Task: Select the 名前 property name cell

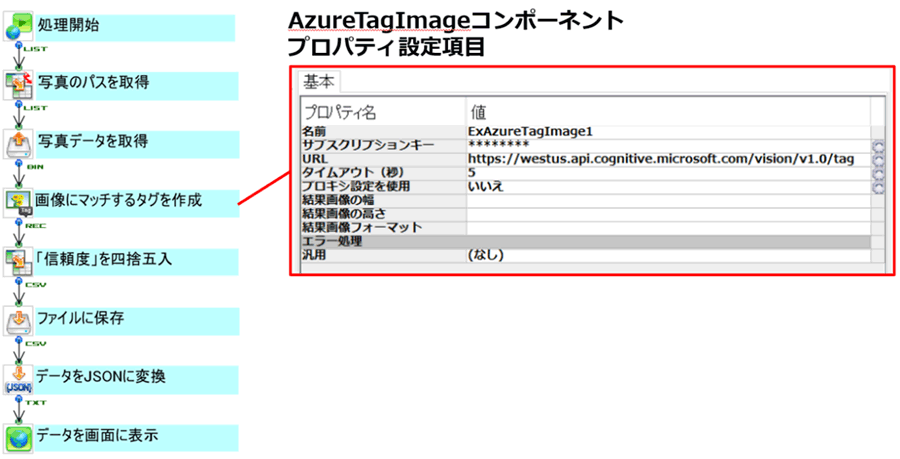Action: tap(383, 132)
